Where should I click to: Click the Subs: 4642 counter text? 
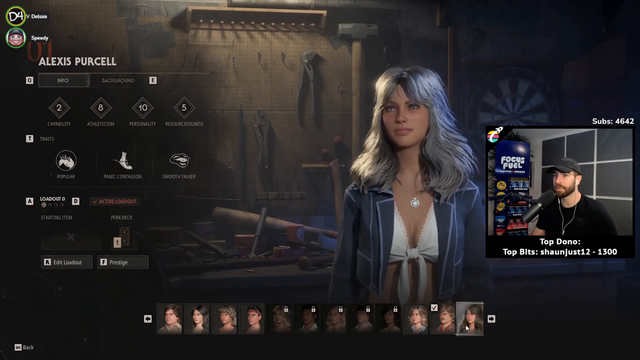coord(613,121)
